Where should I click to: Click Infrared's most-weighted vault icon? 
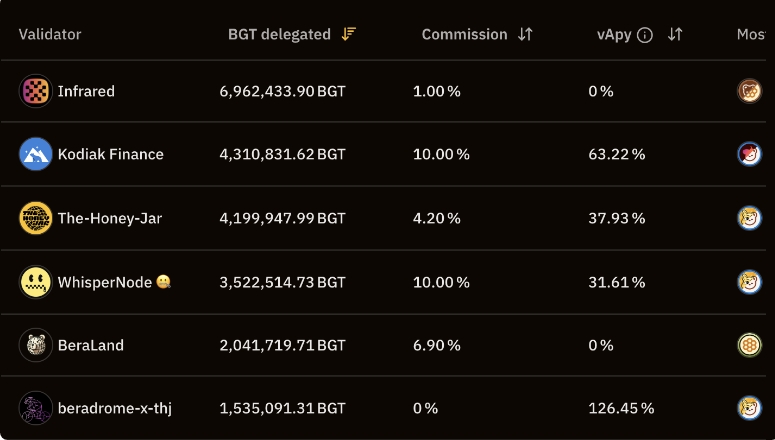click(749, 91)
